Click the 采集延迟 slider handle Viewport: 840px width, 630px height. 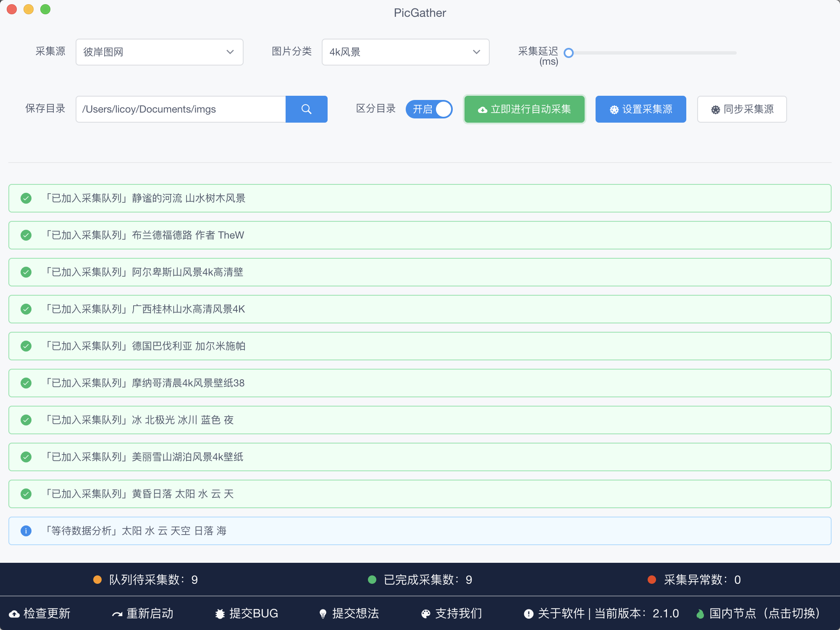(569, 53)
